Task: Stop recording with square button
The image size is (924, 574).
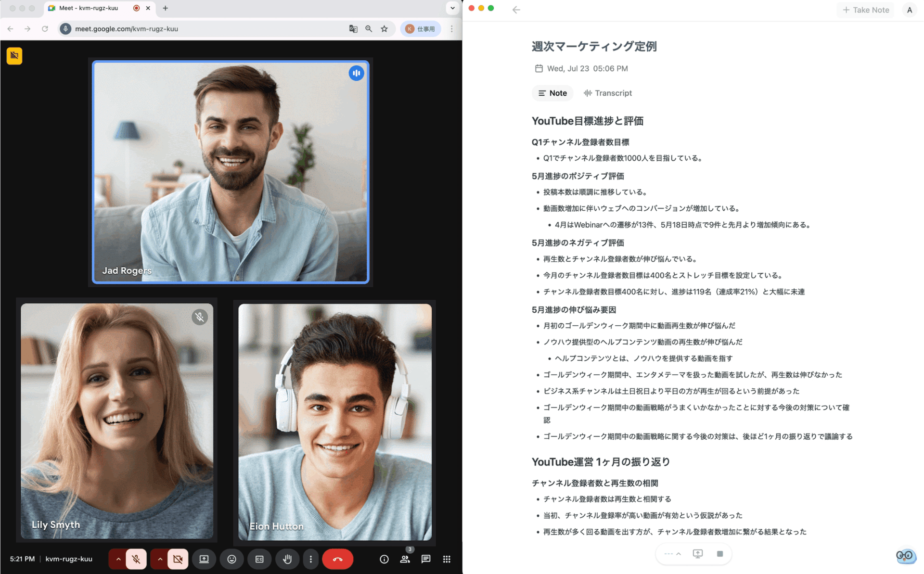Action: point(720,554)
